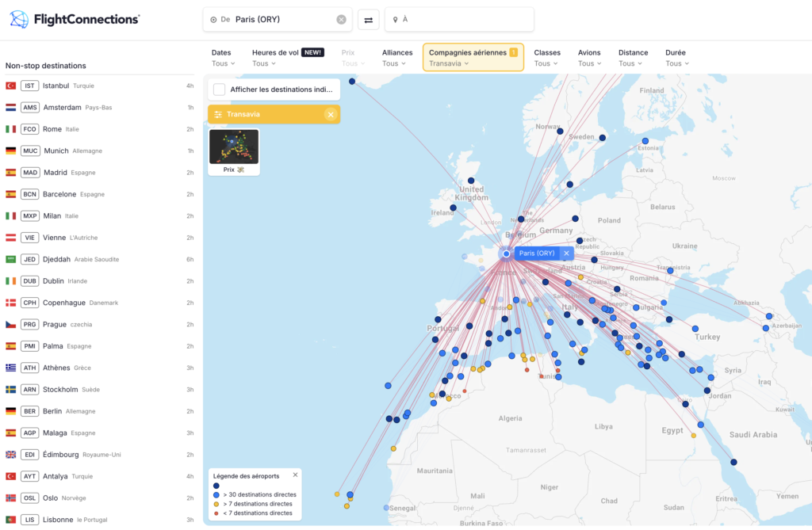812x530 pixels.
Task: Click the Spanish flag beside Madrid
Action: pyautogui.click(x=11, y=173)
